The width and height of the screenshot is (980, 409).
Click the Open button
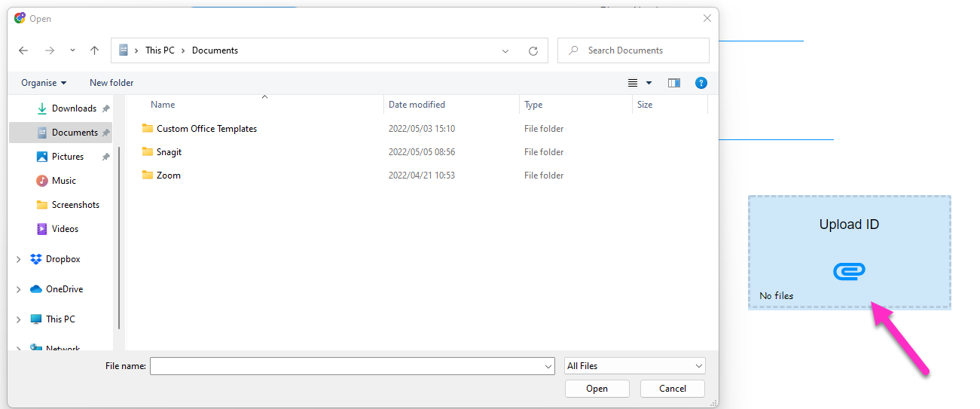[597, 389]
